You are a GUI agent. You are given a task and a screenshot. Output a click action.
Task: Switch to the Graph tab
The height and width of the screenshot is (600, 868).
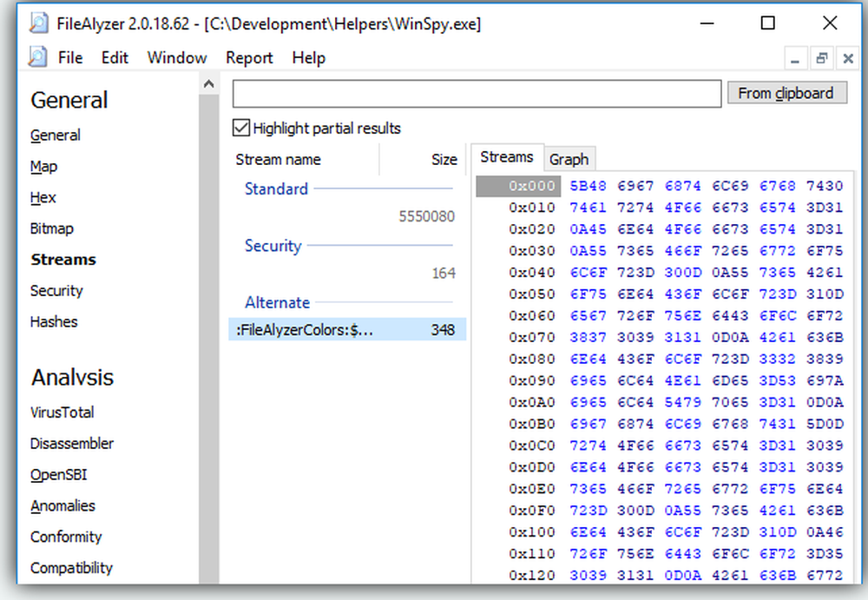coord(569,160)
